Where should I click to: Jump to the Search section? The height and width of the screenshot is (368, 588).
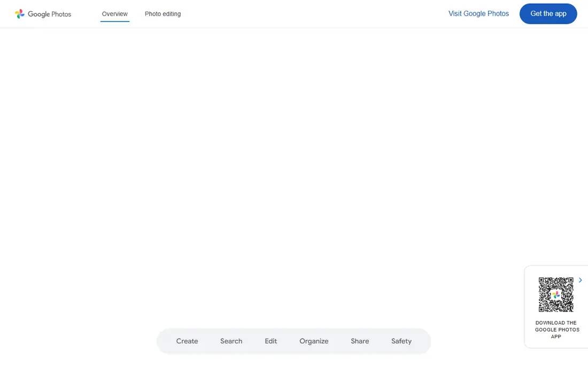(x=231, y=341)
